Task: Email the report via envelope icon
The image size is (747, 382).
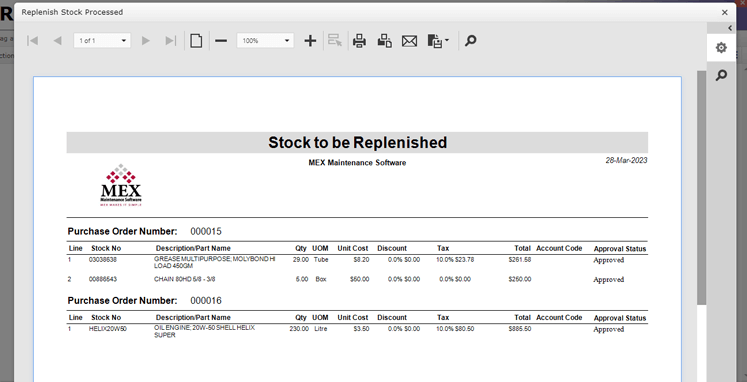Action: point(409,41)
